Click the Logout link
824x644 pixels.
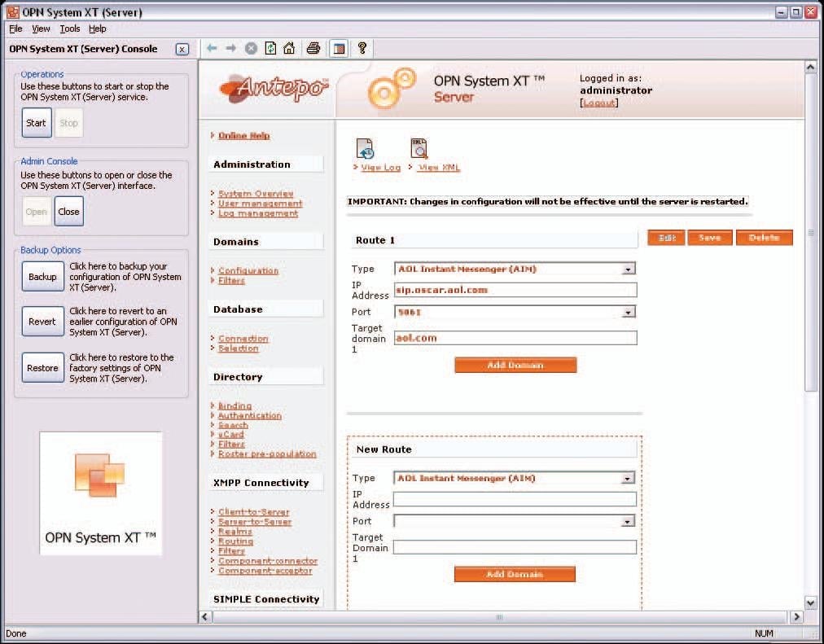pyautogui.click(x=599, y=103)
